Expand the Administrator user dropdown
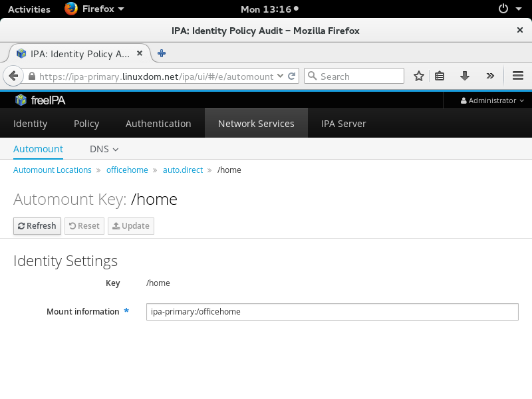The height and width of the screenshot is (399, 532). [492, 100]
